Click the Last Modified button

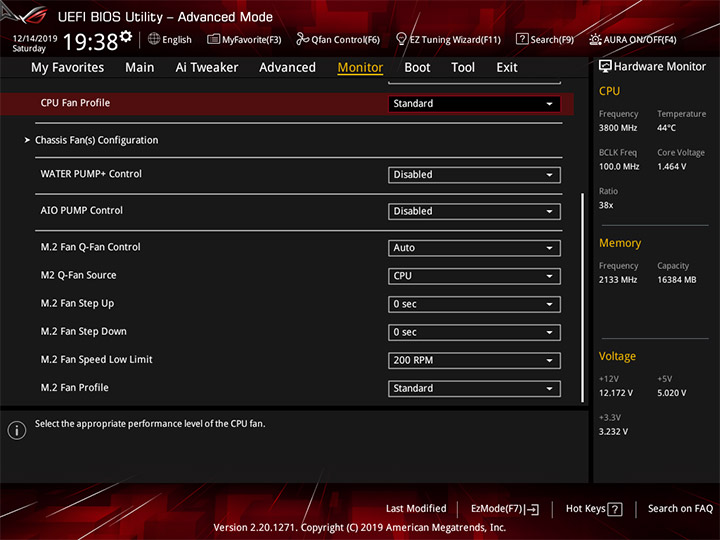pyautogui.click(x=416, y=508)
